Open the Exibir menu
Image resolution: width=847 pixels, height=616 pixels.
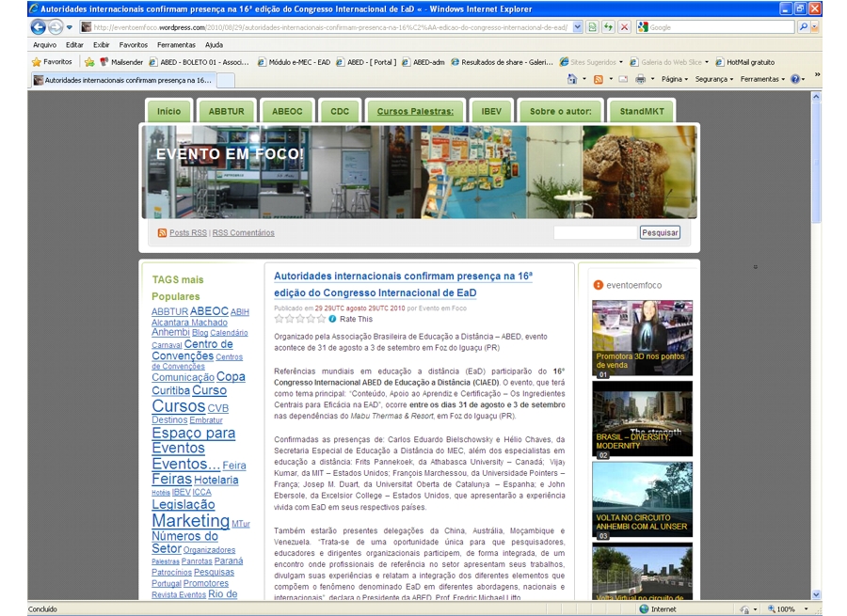pos(101,45)
